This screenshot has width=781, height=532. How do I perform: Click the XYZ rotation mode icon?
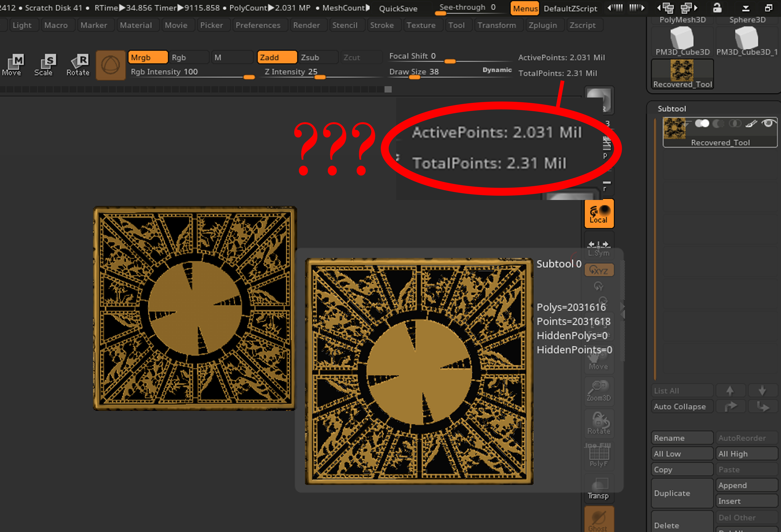pyautogui.click(x=599, y=270)
